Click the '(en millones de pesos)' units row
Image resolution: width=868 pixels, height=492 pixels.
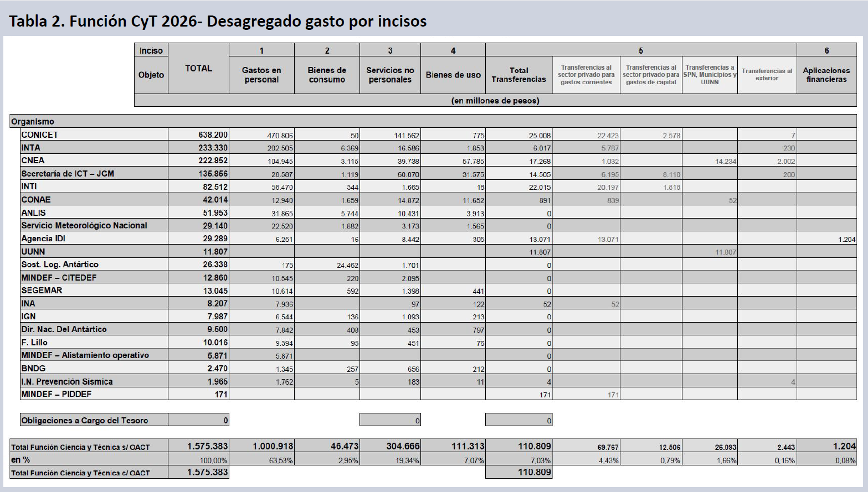495,101
